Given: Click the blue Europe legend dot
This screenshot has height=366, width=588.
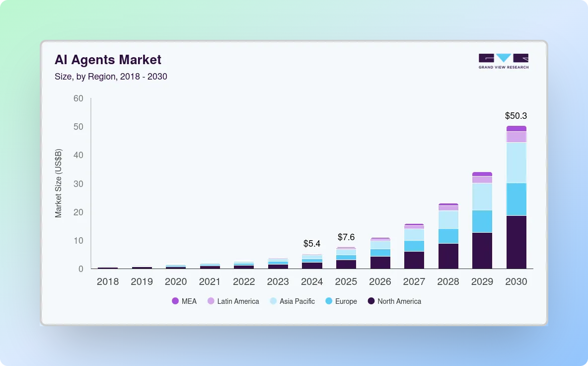Looking at the screenshot, I should pos(329,301).
